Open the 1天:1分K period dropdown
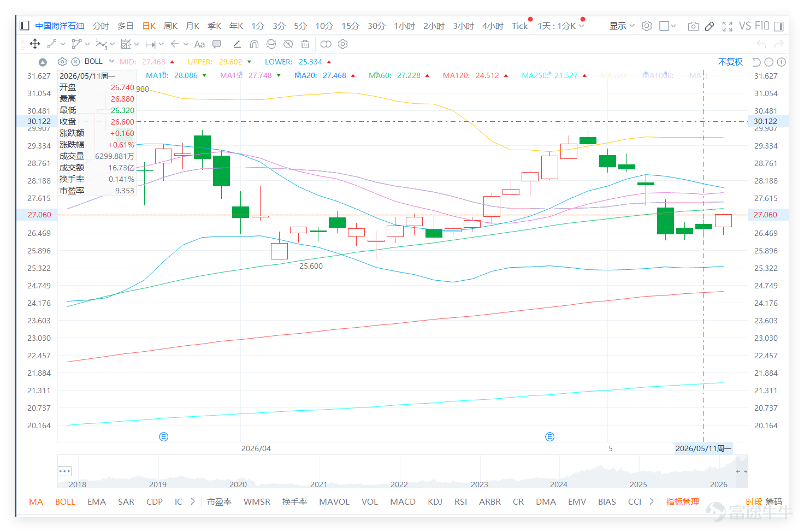This screenshot has height=532, width=804. [x=561, y=26]
